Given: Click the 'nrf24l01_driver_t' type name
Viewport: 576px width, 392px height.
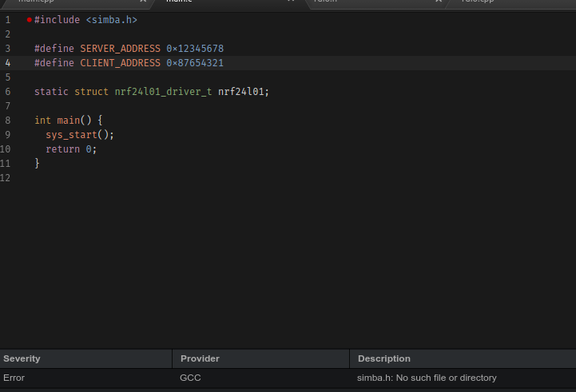Looking at the screenshot, I should click(x=164, y=91).
